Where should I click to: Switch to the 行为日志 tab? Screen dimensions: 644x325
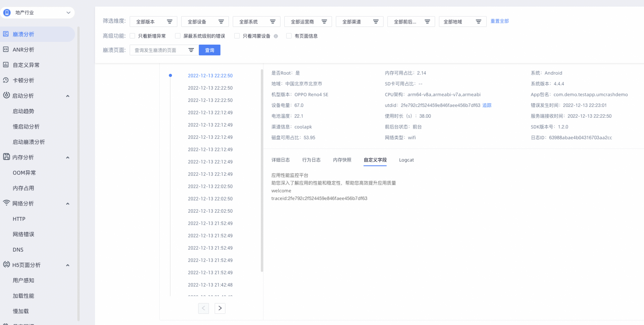click(x=311, y=160)
